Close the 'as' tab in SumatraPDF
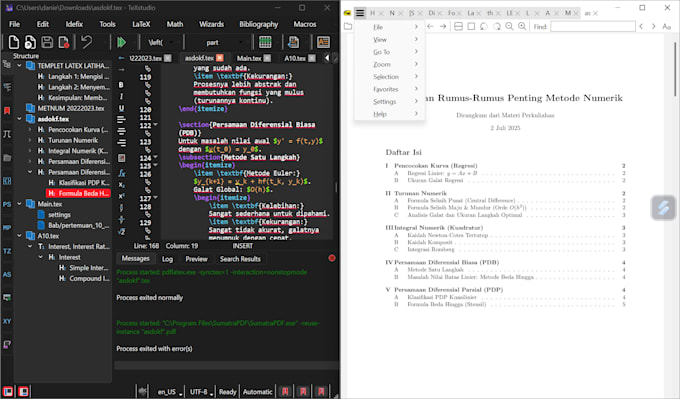This screenshot has height=399, width=680. (x=595, y=13)
